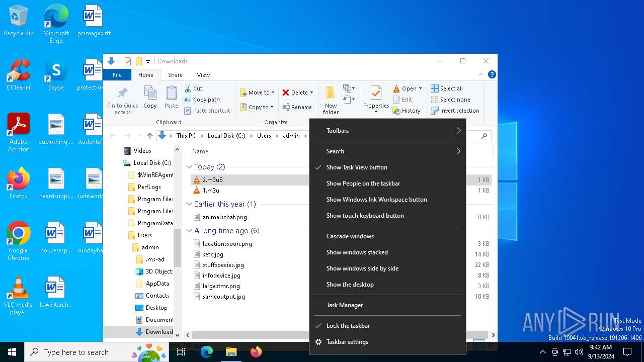
Task: Switch to the Share tab
Action: tap(175, 75)
